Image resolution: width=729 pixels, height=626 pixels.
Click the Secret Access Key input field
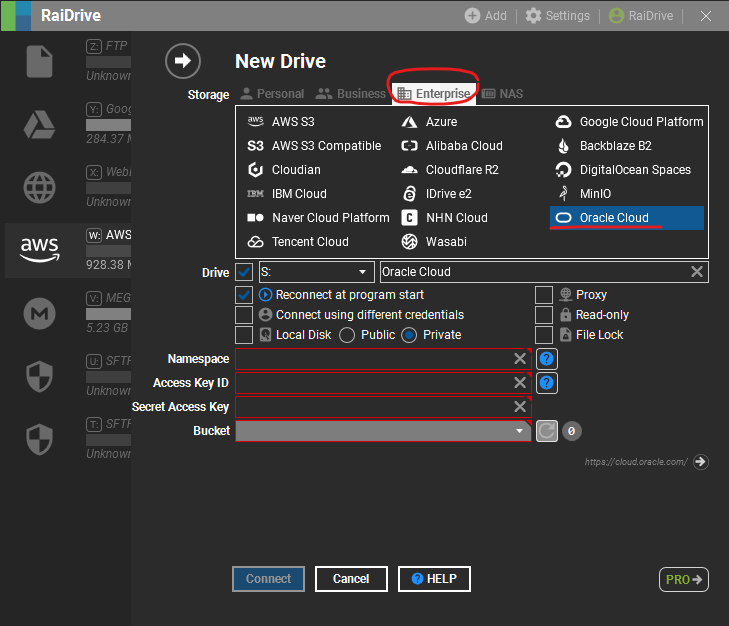pyautogui.click(x=373, y=407)
